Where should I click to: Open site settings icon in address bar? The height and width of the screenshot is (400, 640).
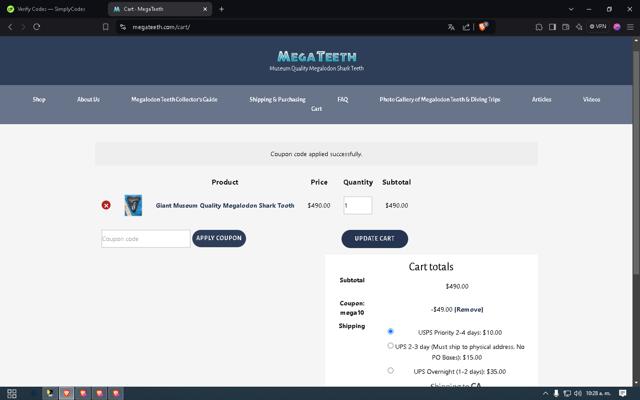(123, 27)
